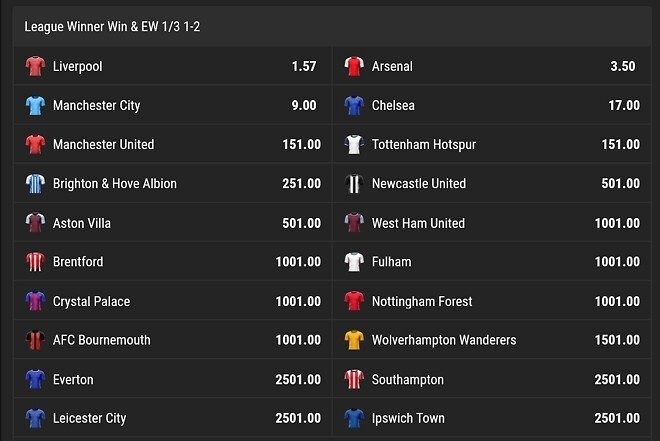Click the AFC Bournemouth black-red shirt icon
This screenshot has width=660, height=441.
pyautogui.click(x=35, y=340)
